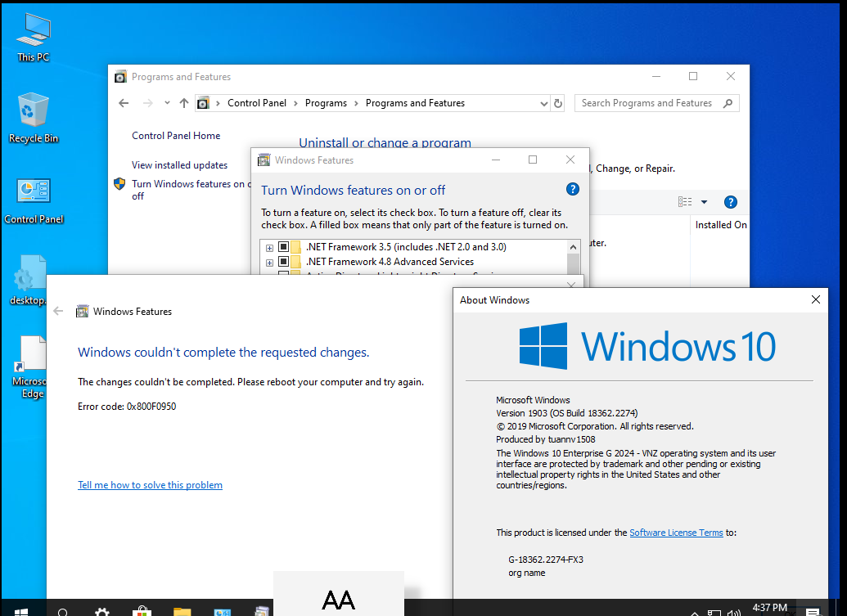This screenshot has height=616, width=847.
Task: Toggle .NET Framework 3.5 checkbox
Action: pos(283,247)
